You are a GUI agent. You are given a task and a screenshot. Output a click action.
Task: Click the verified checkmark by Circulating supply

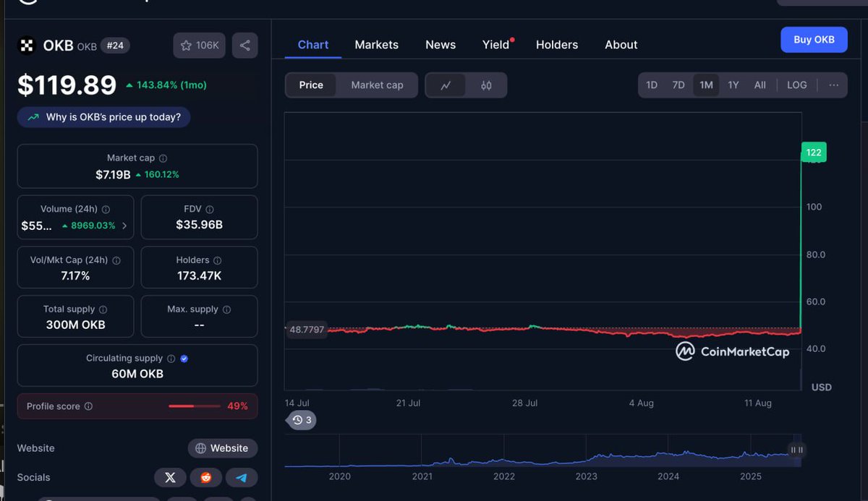coord(184,359)
